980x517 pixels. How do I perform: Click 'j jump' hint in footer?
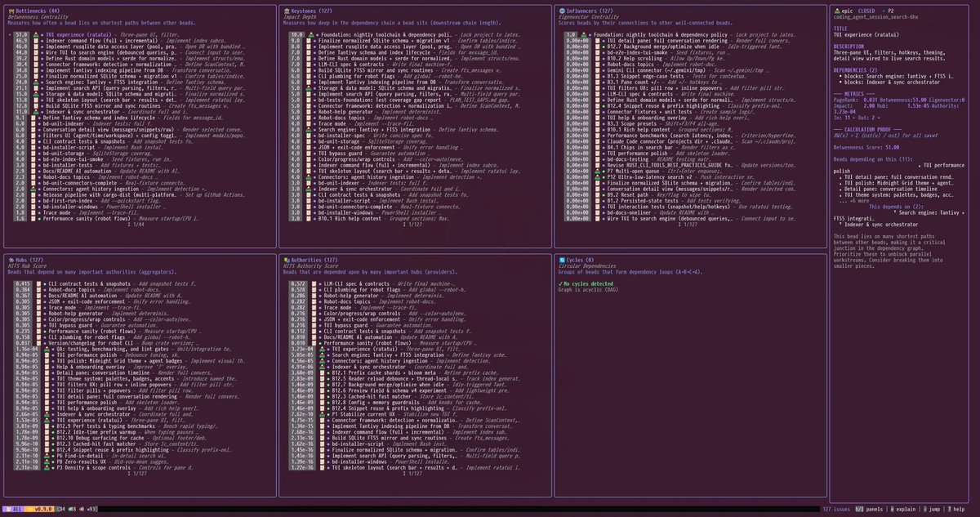click(x=932, y=510)
